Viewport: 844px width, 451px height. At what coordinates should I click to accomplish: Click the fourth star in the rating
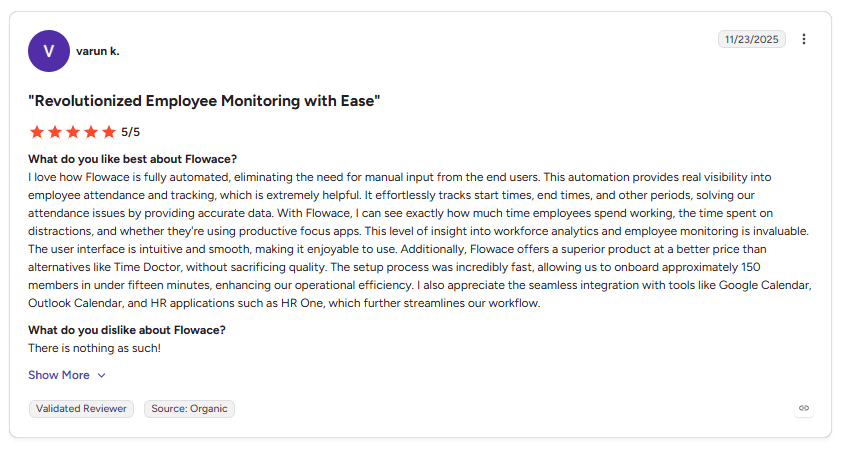(91, 132)
